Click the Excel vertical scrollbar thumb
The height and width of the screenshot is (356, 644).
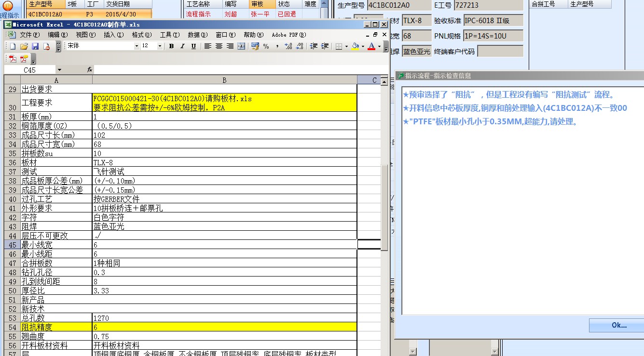coord(384,207)
